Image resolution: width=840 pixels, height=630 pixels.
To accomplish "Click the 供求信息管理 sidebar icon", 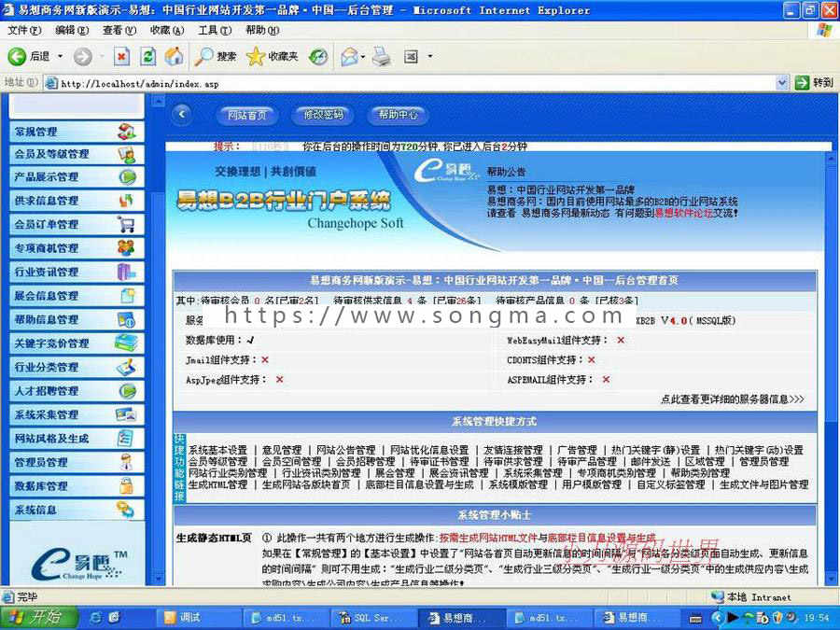I will coord(126,201).
